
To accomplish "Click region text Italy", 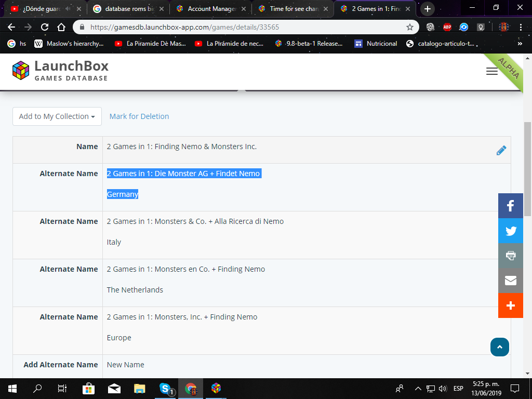I will [x=114, y=242].
